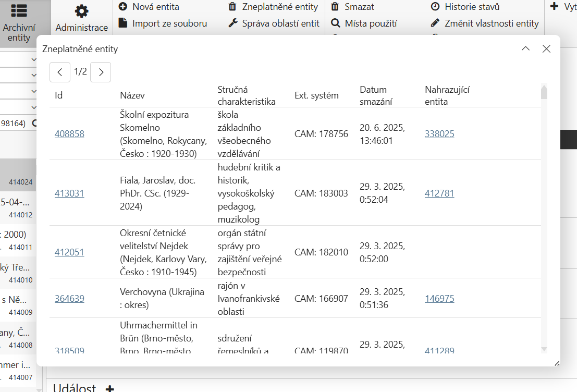The height and width of the screenshot is (392, 577).
Task: Go to next page of invalidated entities
Action: point(101,72)
